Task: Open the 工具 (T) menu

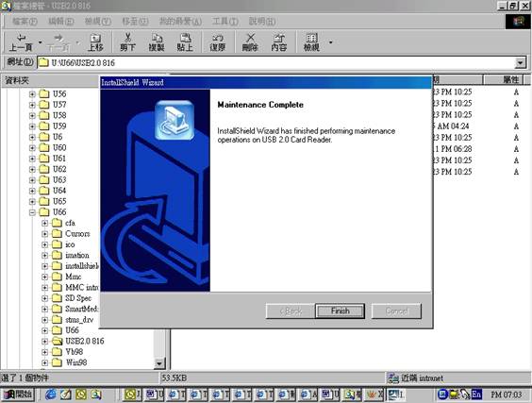Action: (x=224, y=22)
